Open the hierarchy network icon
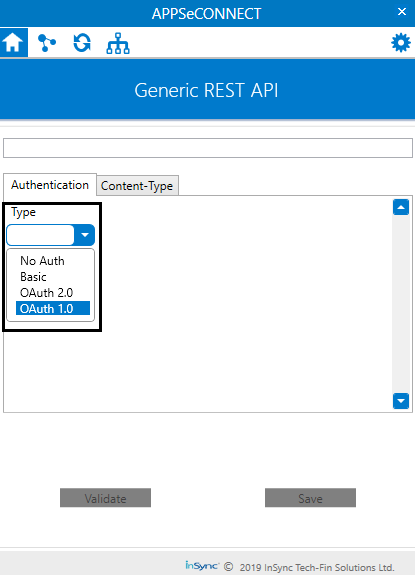Image resolution: width=415 pixels, height=575 pixels. pos(118,43)
